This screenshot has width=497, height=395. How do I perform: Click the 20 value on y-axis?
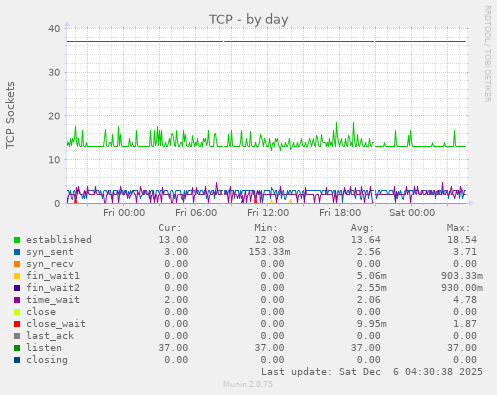coord(54,116)
